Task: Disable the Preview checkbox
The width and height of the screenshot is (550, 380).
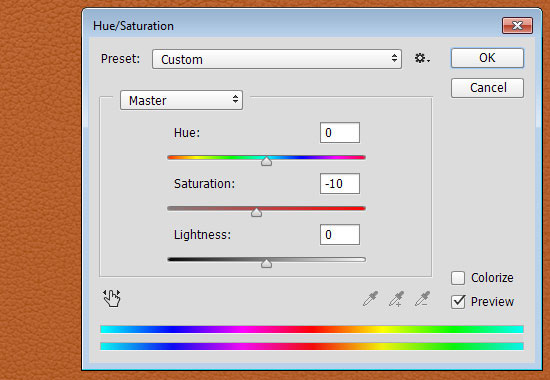Action: coord(458,302)
